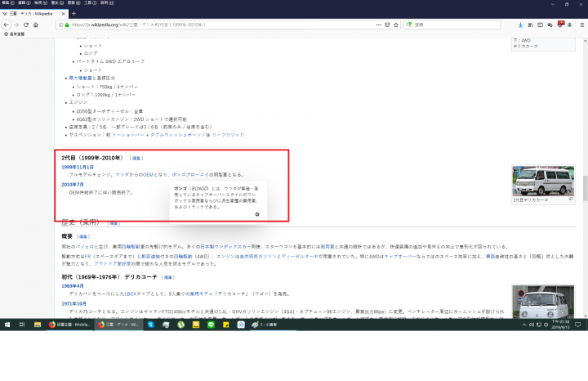Screen dimensions: 588x381
Task: Open the Windows Start menu
Action: pos(7,325)
